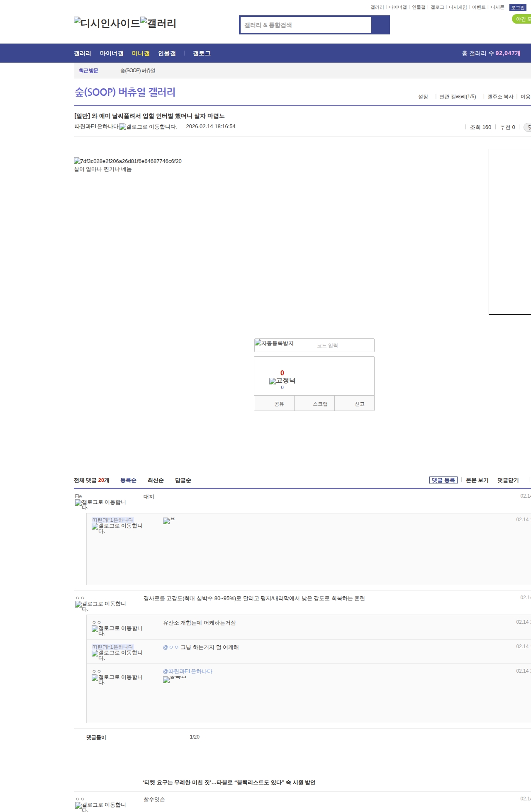This screenshot has height=812, width=531.
Task: Click the search button next to search box
Action: pyautogui.click(x=380, y=25)
